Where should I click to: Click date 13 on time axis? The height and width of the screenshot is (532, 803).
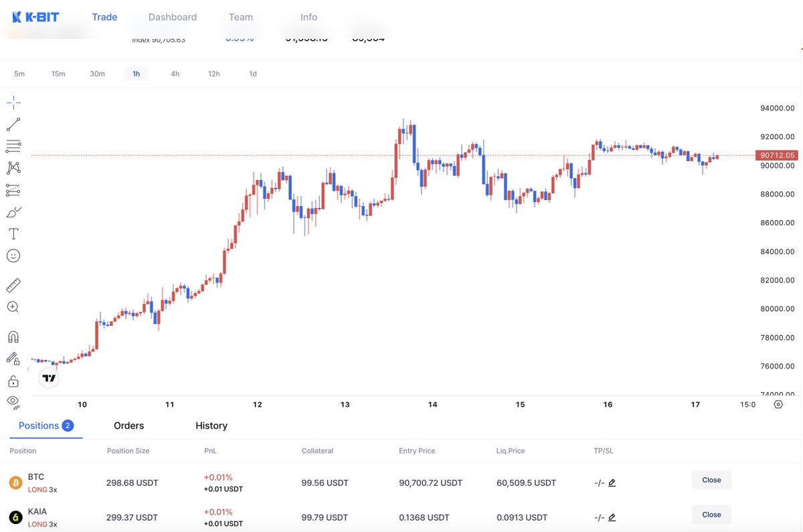[345, 404]
